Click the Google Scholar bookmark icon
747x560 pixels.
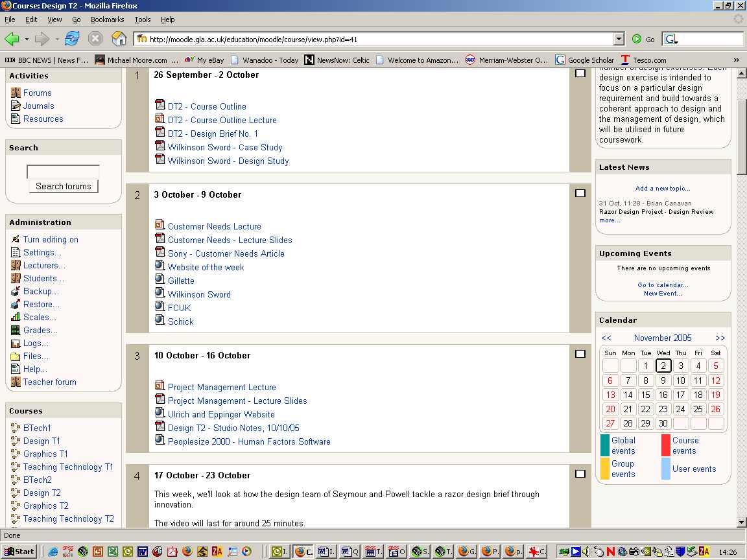(560, 60)
